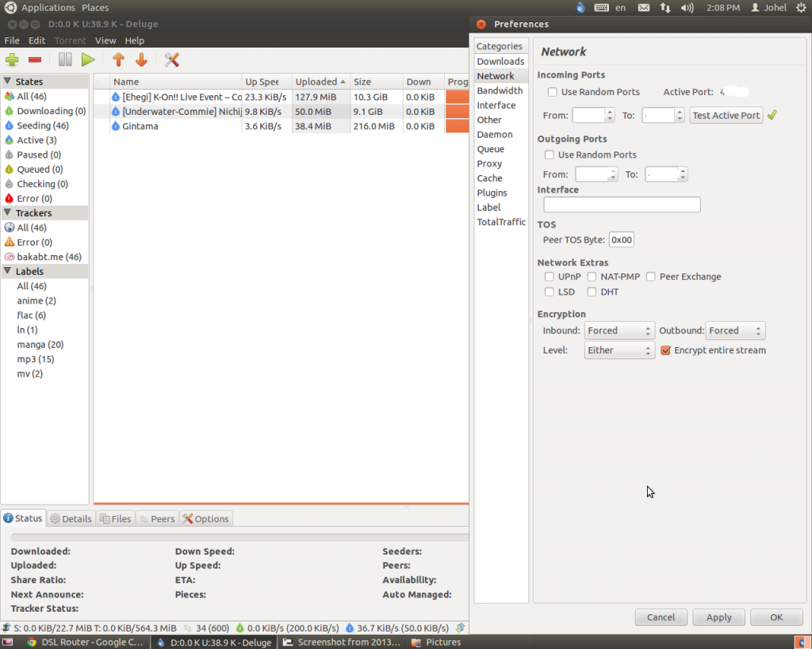The image size is (812, 649).
Task: Uncheck Encrypt entire stream
Action: (x=666, y=350)
